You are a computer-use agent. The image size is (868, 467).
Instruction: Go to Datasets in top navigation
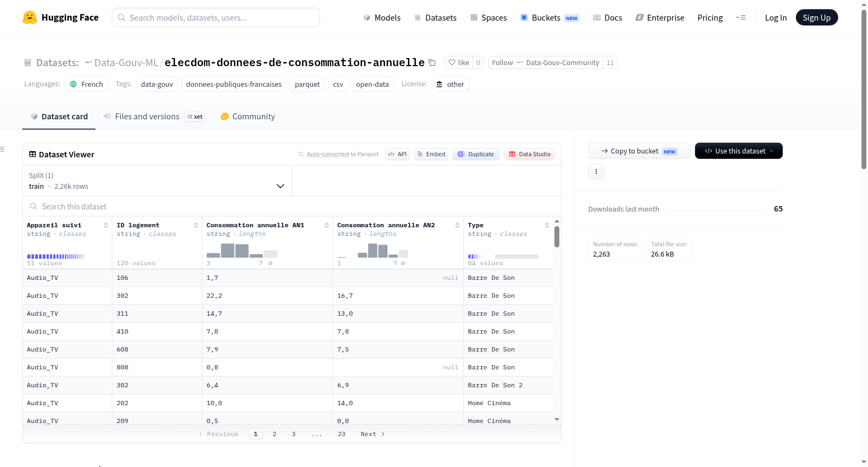[x=435, y=17]
